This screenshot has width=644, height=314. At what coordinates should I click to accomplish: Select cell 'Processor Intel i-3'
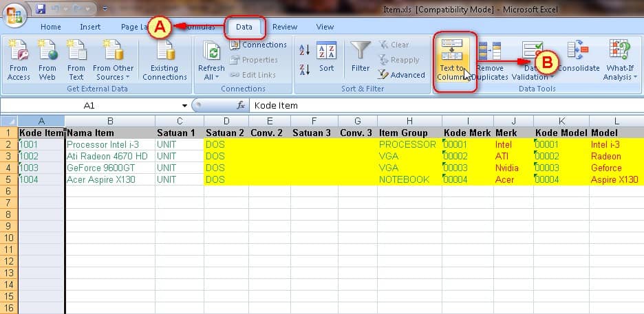click(110, 144)
